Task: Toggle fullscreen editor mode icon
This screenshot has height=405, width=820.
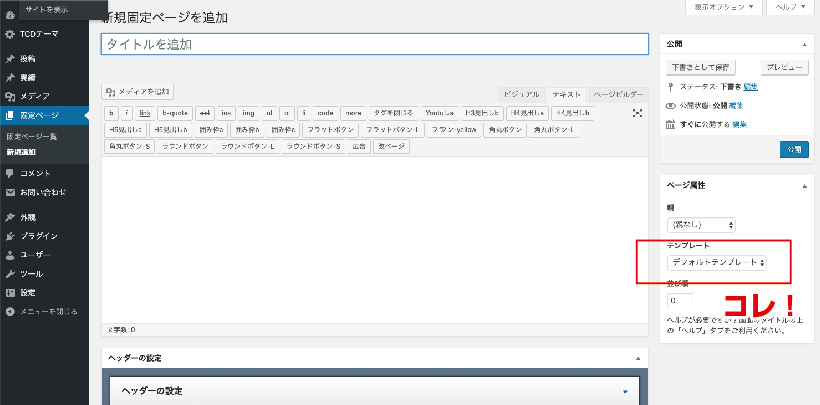Action: [636, 113]
